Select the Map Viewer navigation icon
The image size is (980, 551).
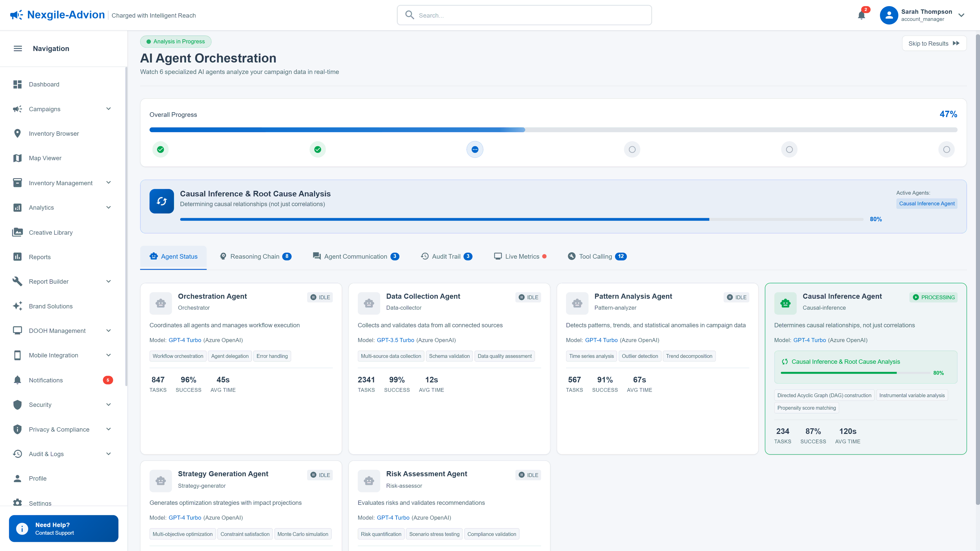(18, 158)
